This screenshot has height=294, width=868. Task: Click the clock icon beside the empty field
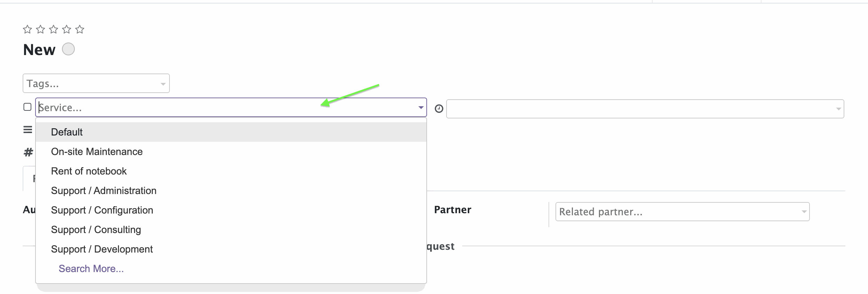tap(439, 109)
